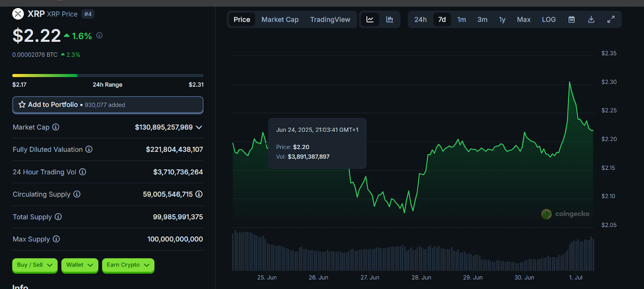Click the $3,710,736,264 trading volume value
This screenshot has width=644, height=289.
tap(178, 172)
